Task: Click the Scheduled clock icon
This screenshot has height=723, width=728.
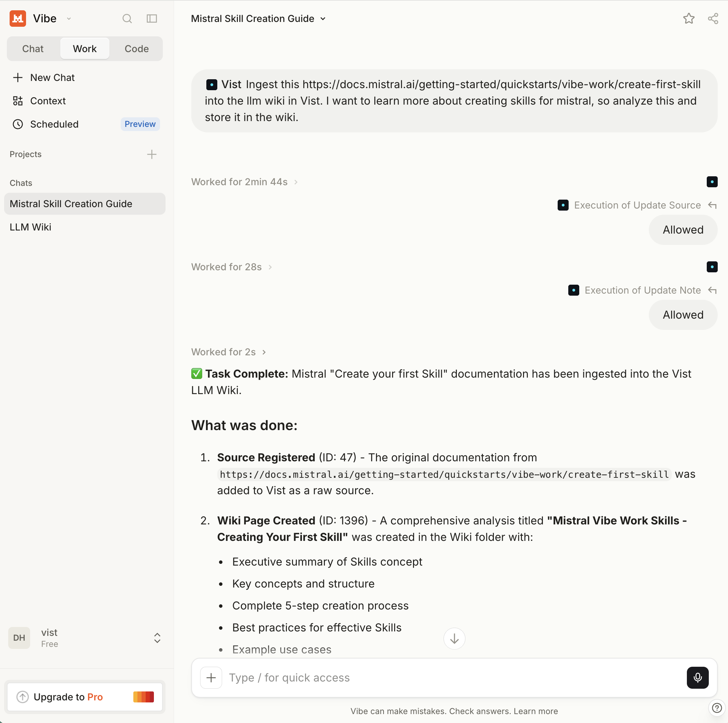Action: pos(18,125)
